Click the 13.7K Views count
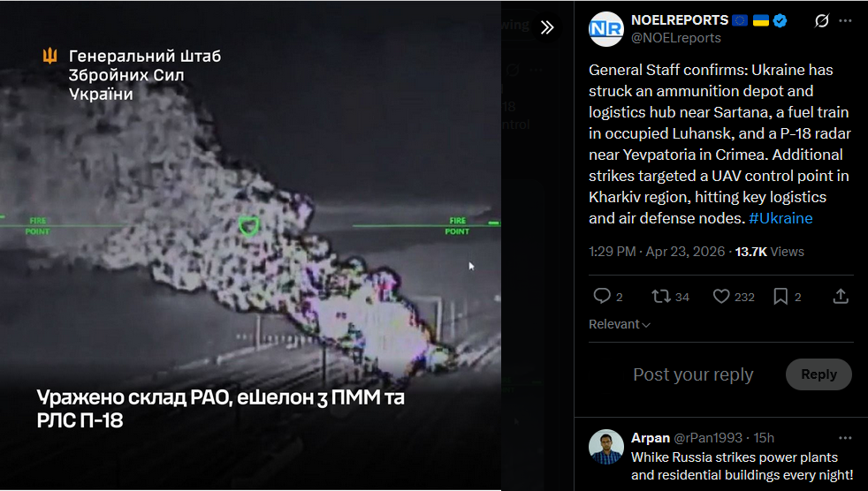Image resolution: width=868 pixels, height=491 pixels. pos(770,252)
